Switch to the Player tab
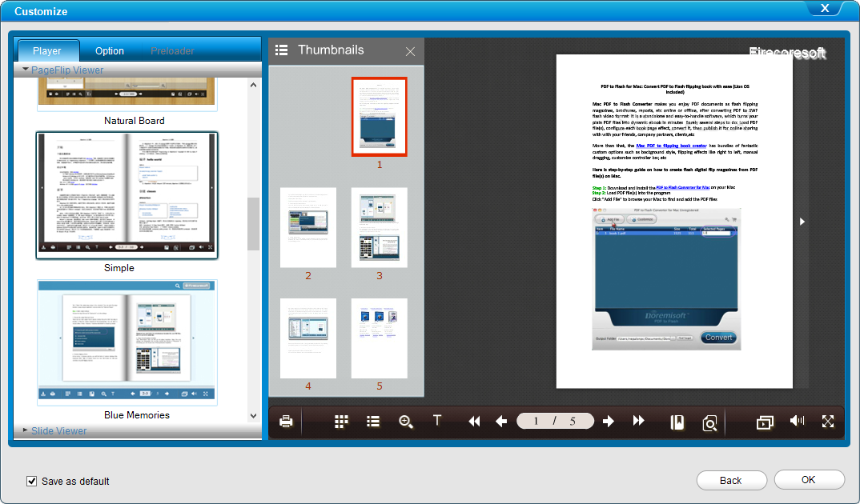This screenshot has height=504, width=860. pyautogui.click(x=47, y=51)
